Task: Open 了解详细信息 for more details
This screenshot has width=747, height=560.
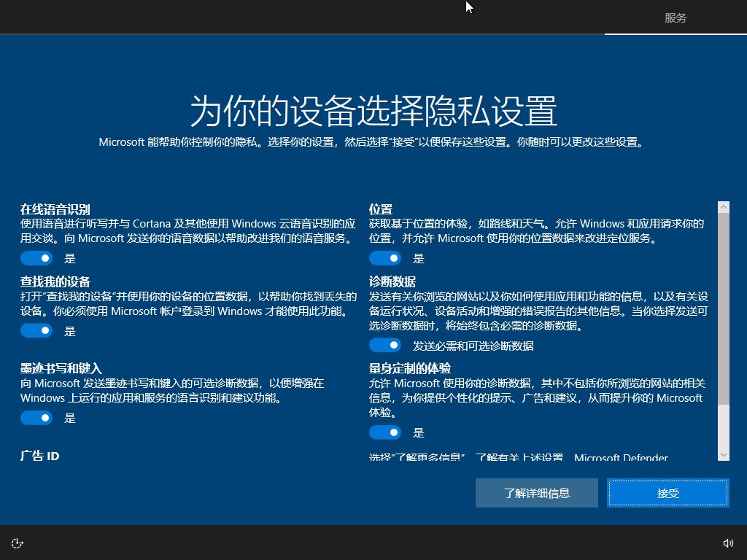Action: (536, 493)
